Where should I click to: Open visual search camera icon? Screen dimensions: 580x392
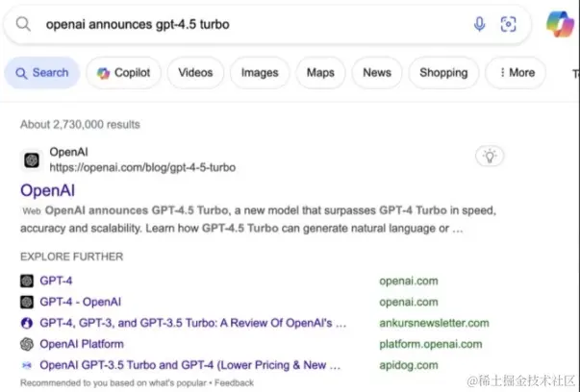coord(508,24)
